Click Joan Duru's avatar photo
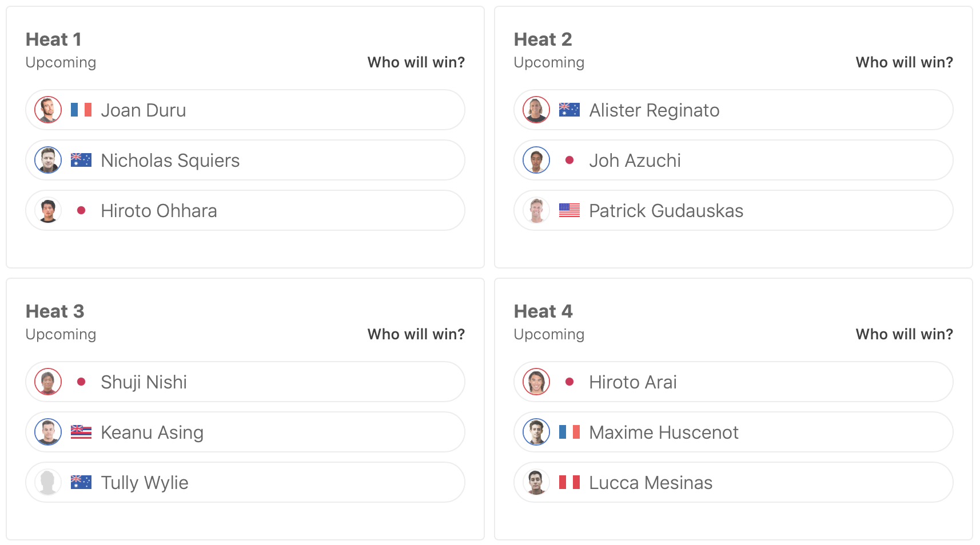Screen dimensions: 980x545 (x=48, y=110)
